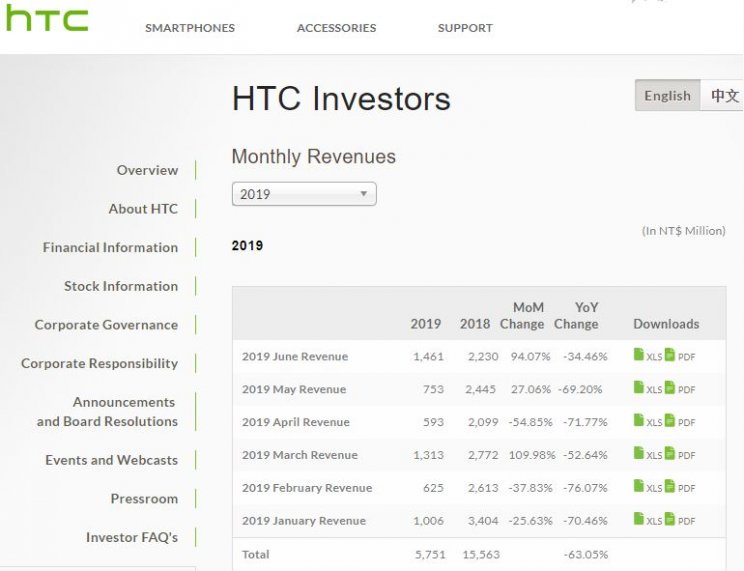Download February Revenue XLS file
This screenshot has width=744, height=571.
click(x=648, y=487)
